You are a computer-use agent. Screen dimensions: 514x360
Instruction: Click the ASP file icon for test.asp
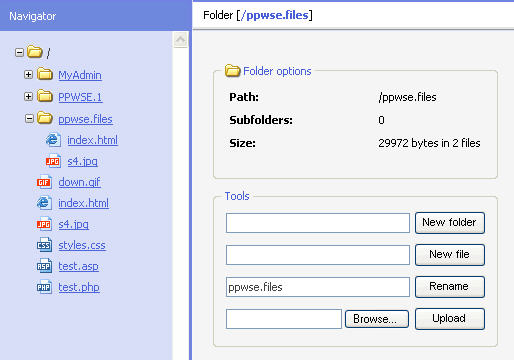point(44,266)
